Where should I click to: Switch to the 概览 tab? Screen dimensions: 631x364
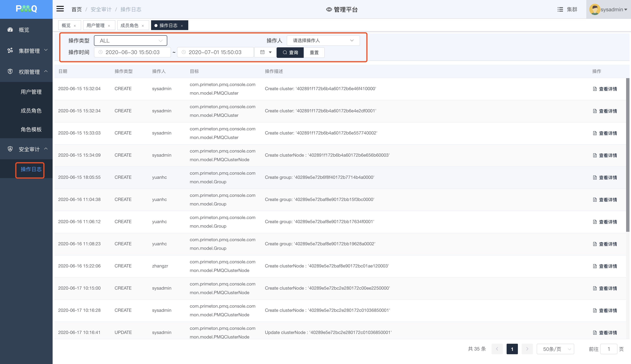coord(66,26)
